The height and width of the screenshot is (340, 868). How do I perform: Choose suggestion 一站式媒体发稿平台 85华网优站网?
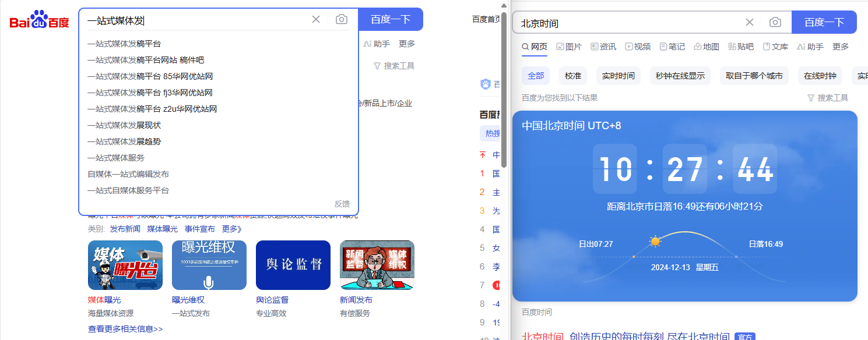150,76
